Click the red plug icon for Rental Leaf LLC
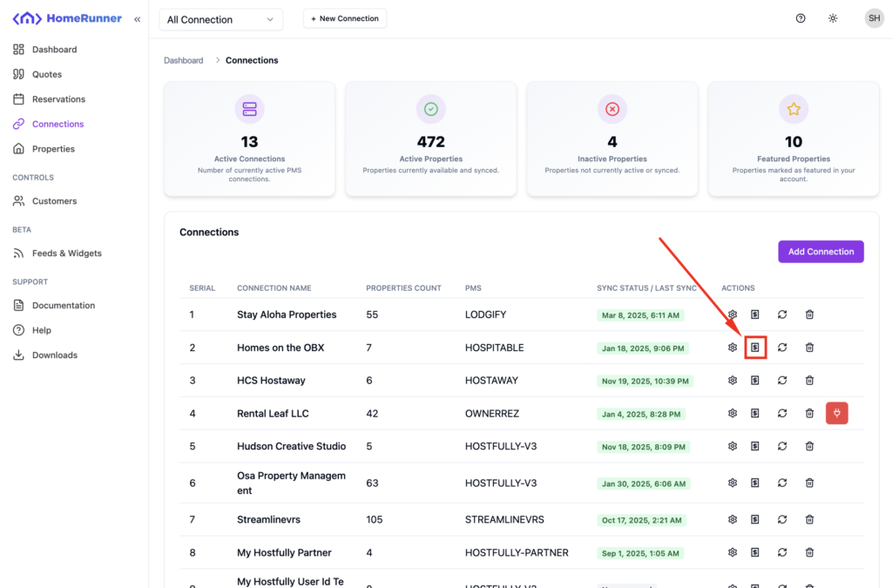The width and height of the screenshot is (892, 588). pos(836,413)
